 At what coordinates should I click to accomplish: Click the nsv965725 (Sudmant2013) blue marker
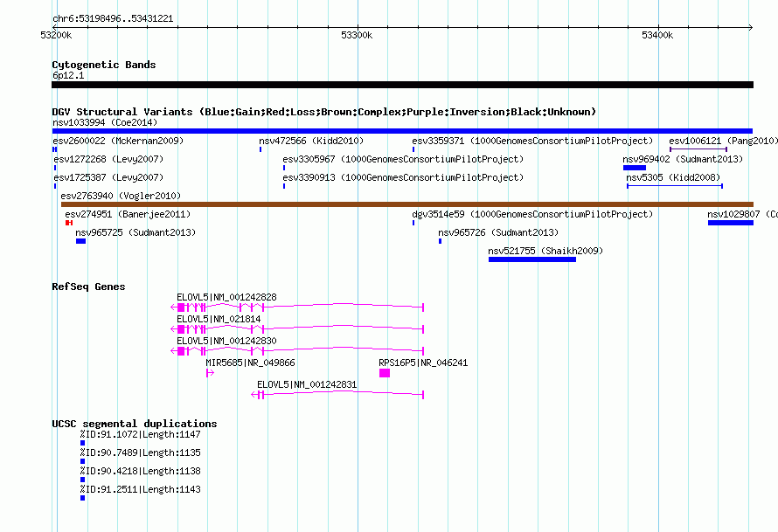pyautogui.click(x=81, y=241)
